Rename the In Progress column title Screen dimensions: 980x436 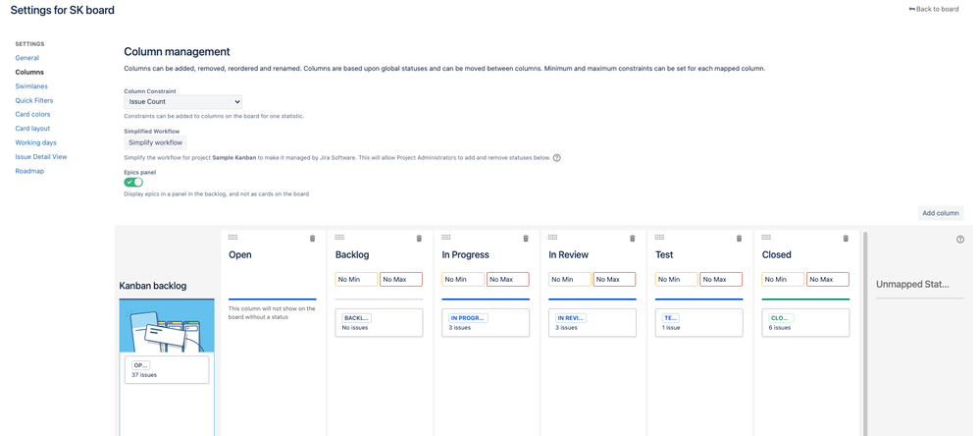(466, 254)
